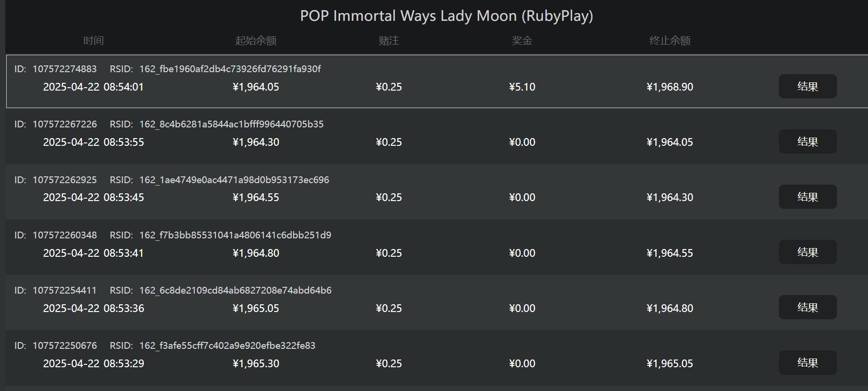Click the 赌注 column header
This screenshot has height=391, width=868.
point(388,41)
